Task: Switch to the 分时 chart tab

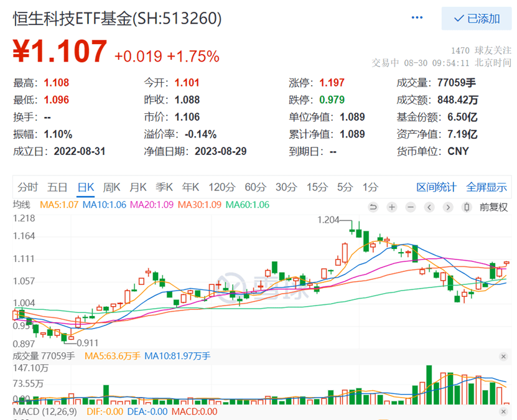Action: tap(27, 187)
